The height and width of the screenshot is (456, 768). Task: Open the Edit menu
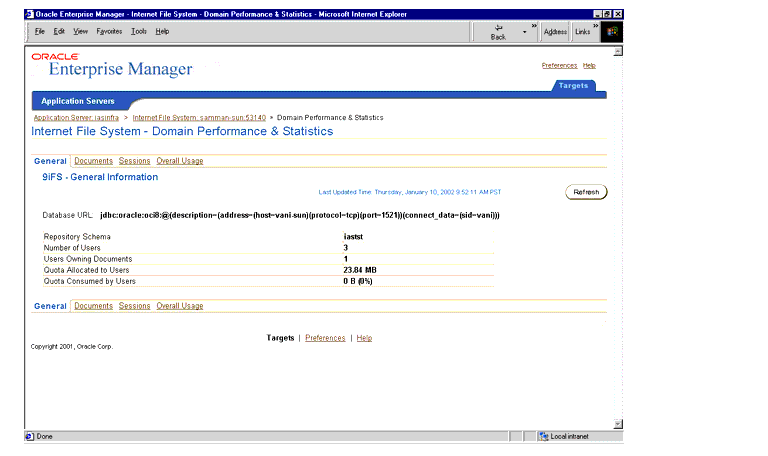(59, 31)
